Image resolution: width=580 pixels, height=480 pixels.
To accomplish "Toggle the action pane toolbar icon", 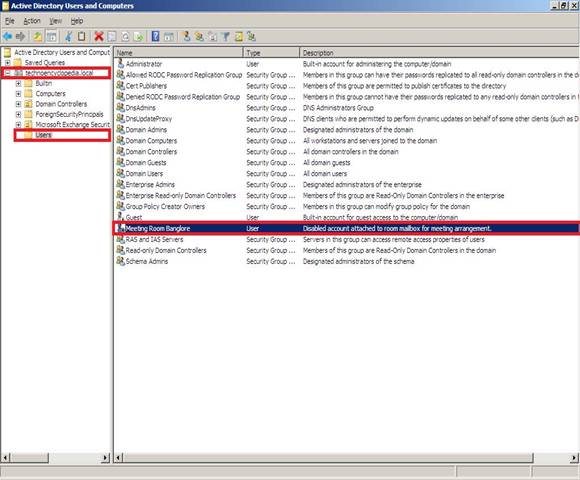I will (169, 36).
